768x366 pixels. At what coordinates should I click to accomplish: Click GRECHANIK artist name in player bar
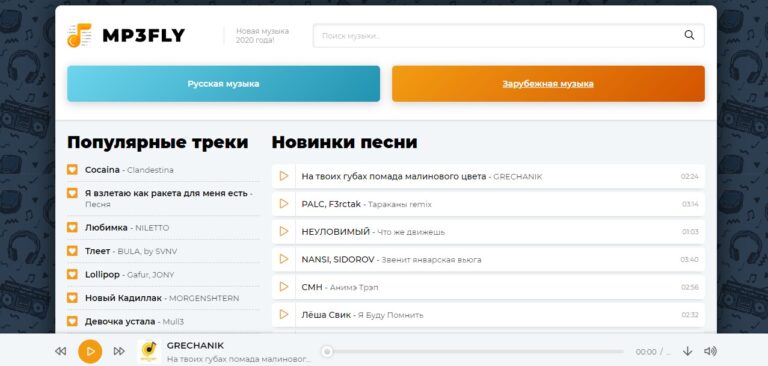(x=195, y=345)
